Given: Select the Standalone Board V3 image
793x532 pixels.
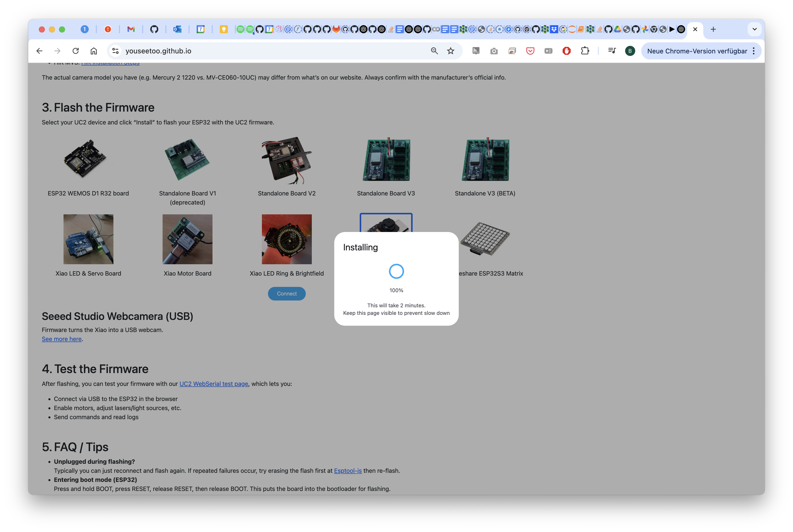Looking at the screenshot, I should (386, 160).
